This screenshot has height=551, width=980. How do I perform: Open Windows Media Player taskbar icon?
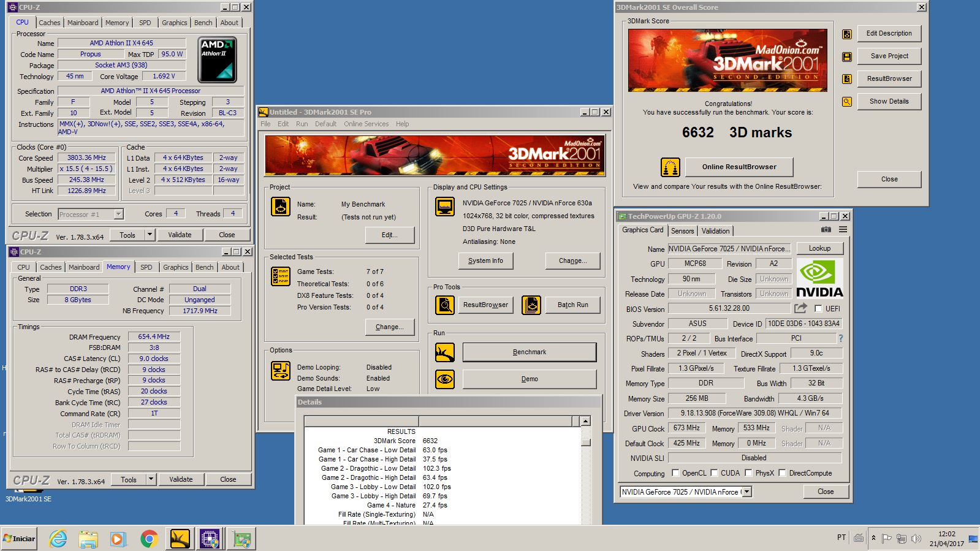[118, 539]
